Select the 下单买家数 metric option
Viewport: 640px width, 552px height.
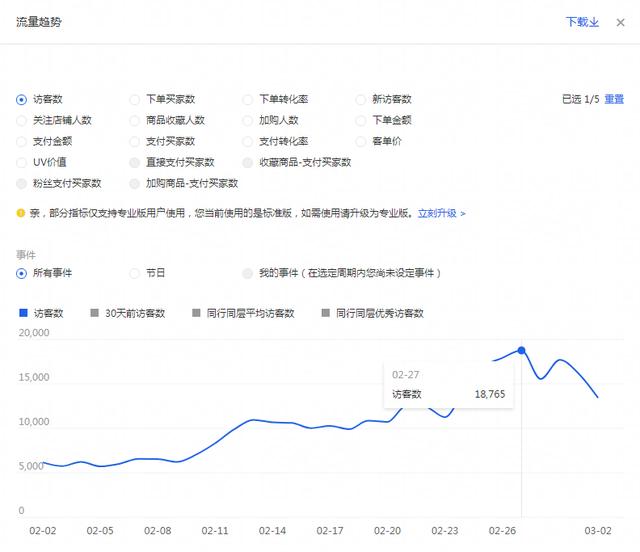(134, 100)
